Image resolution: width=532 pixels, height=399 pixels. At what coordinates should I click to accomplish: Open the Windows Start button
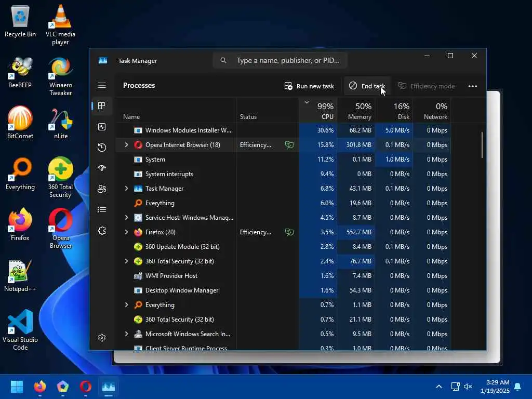pyautogui.click(x=17, y=387)
